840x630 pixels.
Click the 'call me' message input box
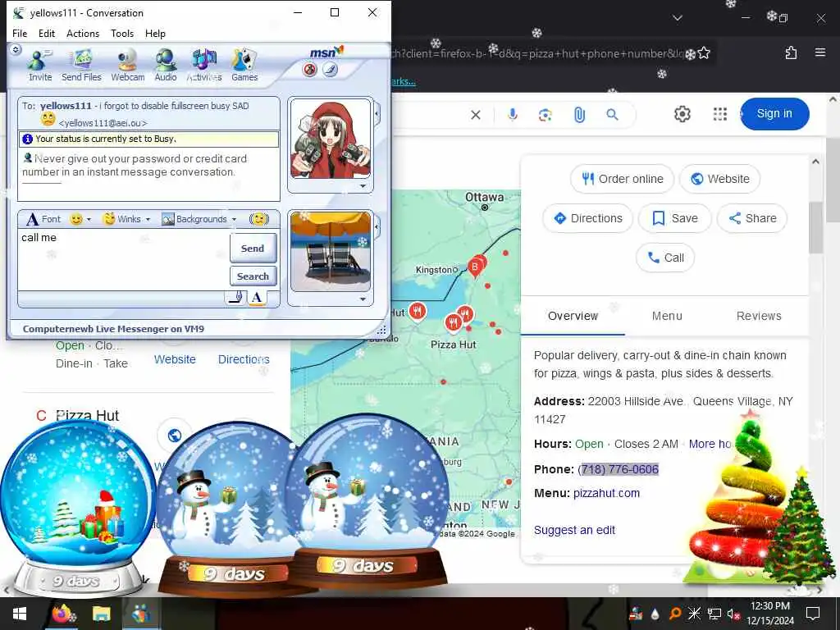pyautogui.click(x=123, y=260)
